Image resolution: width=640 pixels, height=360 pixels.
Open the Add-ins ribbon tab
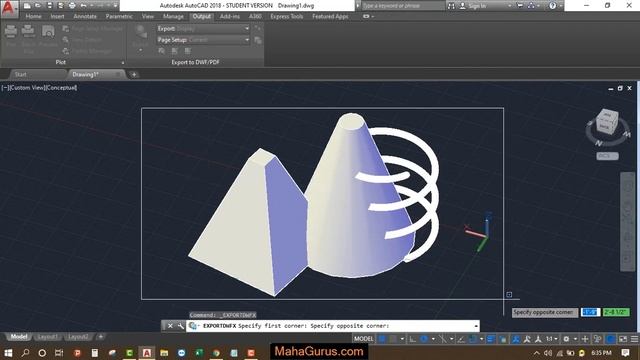tap(229, 16)
